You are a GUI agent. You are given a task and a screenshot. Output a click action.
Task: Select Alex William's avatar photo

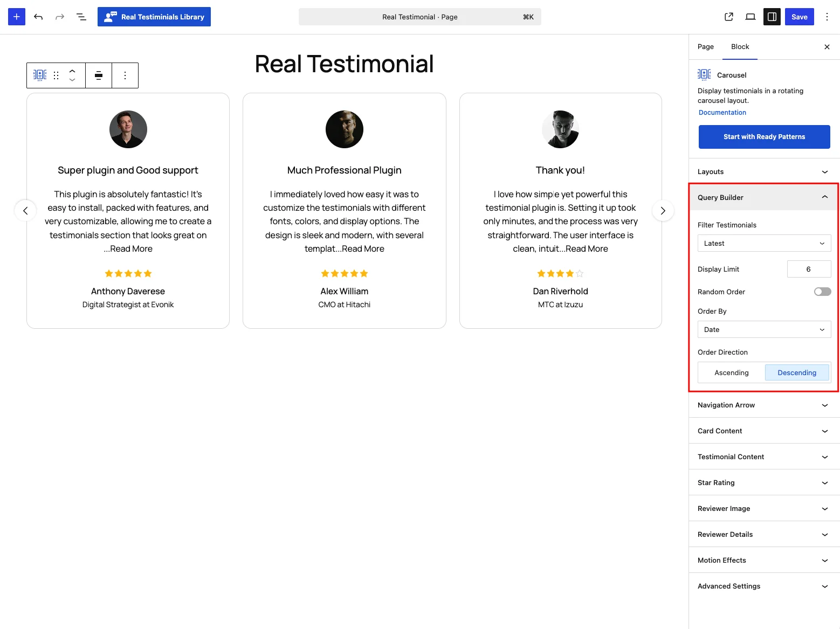pyautogui.click(x=345, y=129)
